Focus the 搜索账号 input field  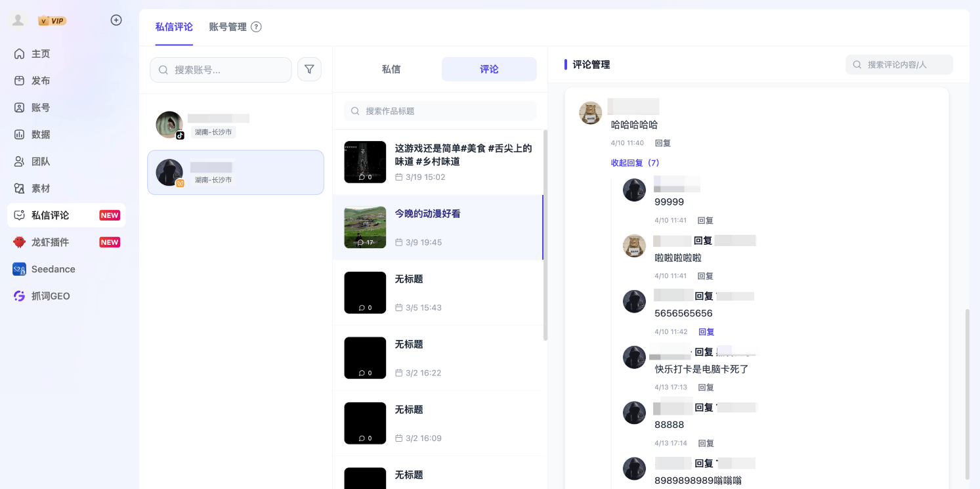221,70
